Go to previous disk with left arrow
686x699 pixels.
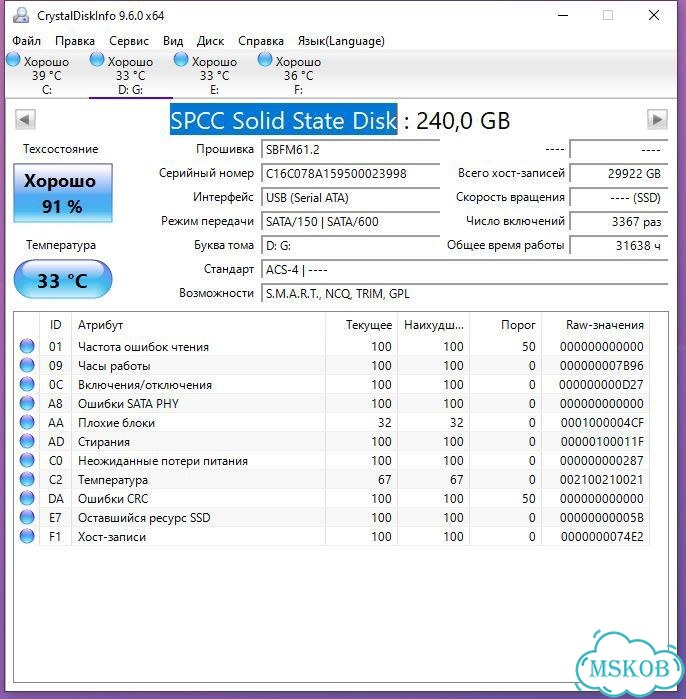(25, 119)
